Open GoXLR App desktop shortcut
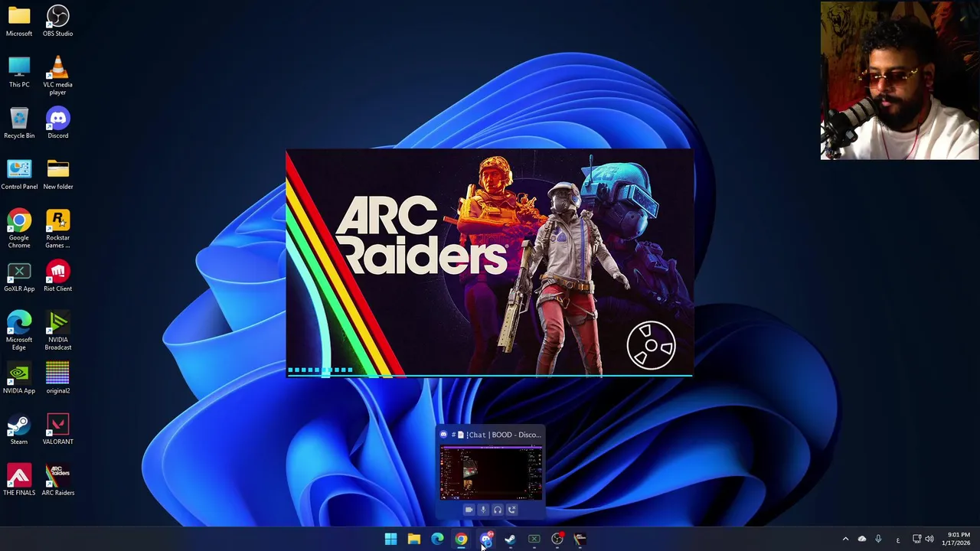 click(x=19, y=276)
